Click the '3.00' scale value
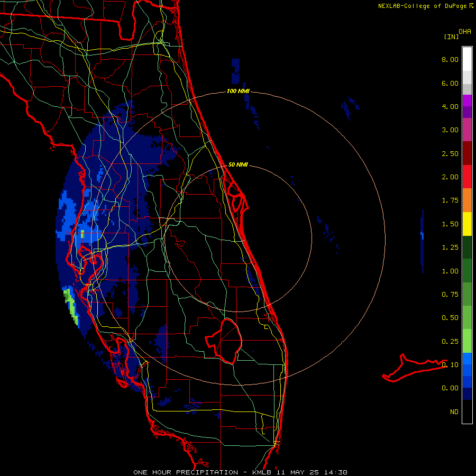Screen dimensions: 476x476 click(450, 130)
